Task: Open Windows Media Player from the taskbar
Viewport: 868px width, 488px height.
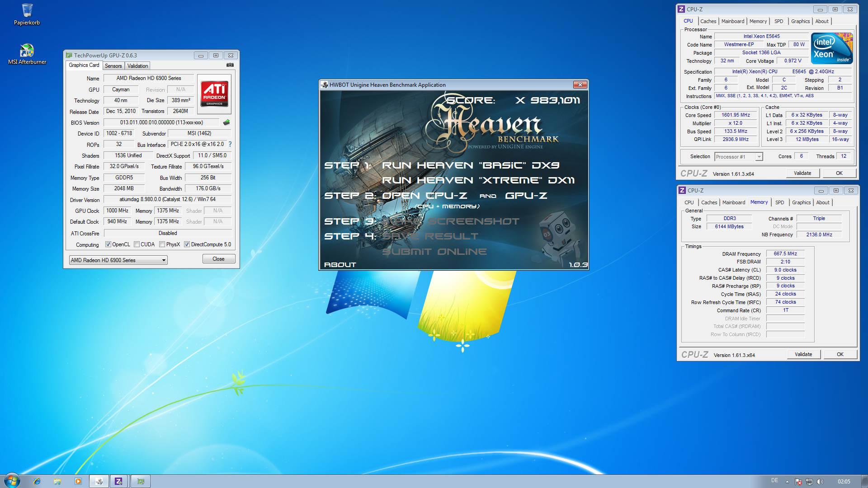Action: point(78,481)
